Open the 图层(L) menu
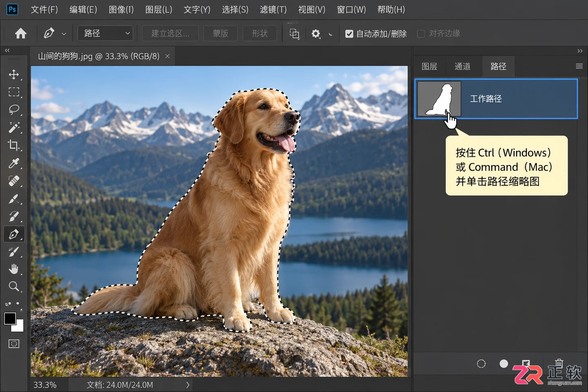The height and width of the screenshot is (392, 588). tap(159, 9)
